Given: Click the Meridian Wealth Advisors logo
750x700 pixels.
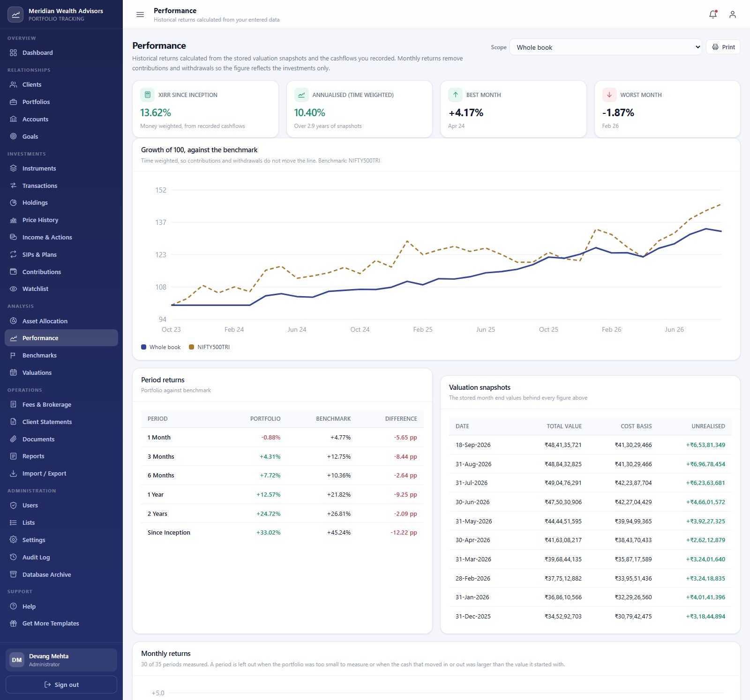Looking at the screenshot, I should (15, 15).
